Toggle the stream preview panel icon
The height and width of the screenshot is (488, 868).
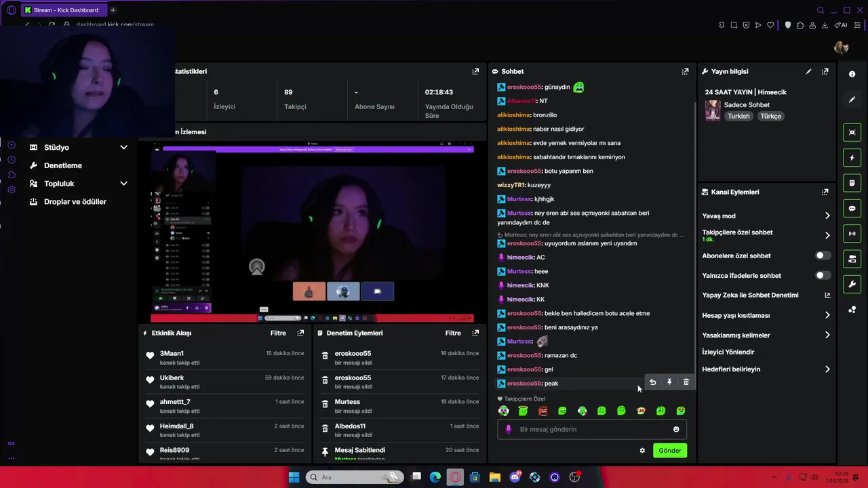[852, 132]
